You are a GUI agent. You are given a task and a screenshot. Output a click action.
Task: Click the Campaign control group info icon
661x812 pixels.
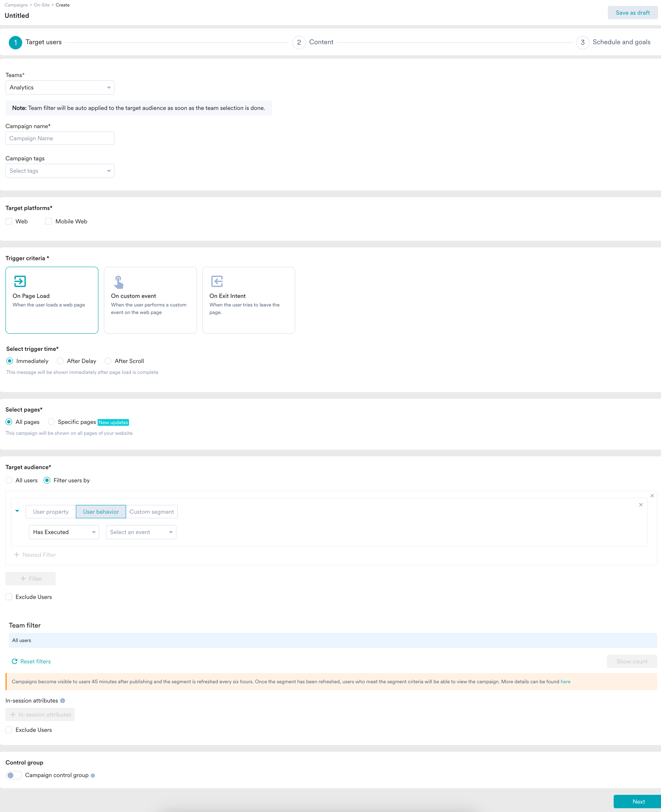click(93, 775)
